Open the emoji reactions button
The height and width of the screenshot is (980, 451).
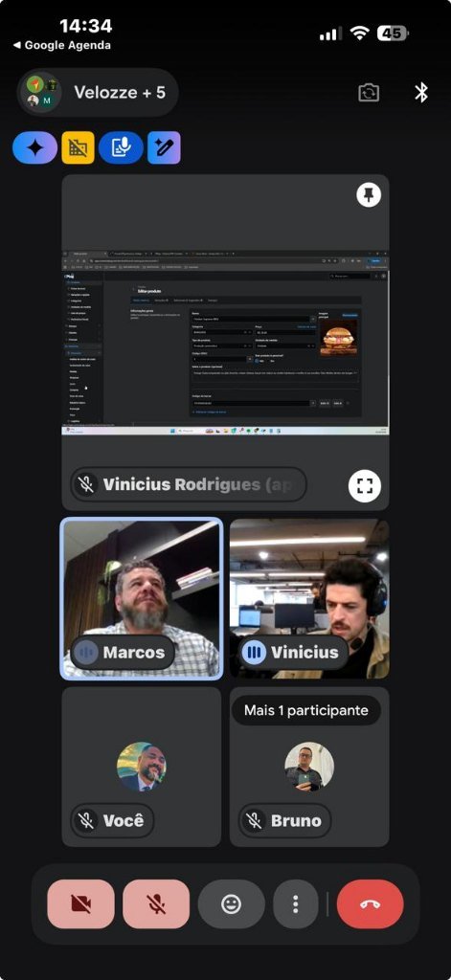(232, 903)
